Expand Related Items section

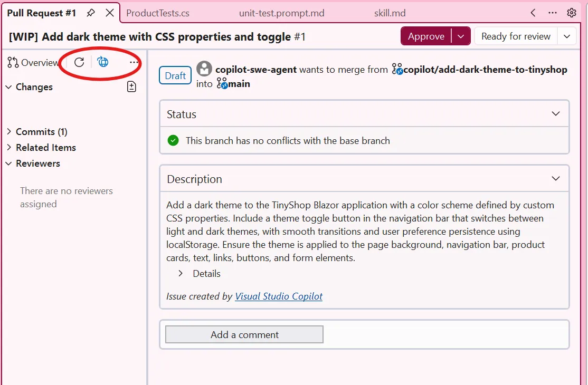click(x=9, y=147)
